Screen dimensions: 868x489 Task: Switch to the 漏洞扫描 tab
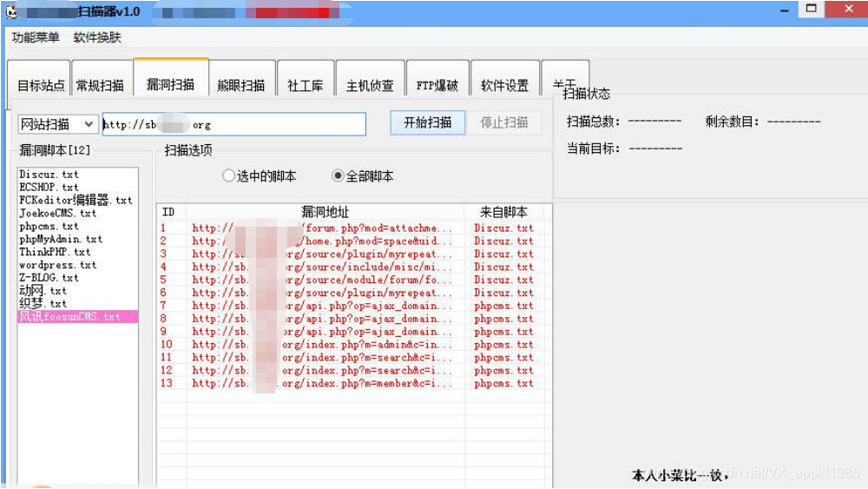(x=170, y=78)
